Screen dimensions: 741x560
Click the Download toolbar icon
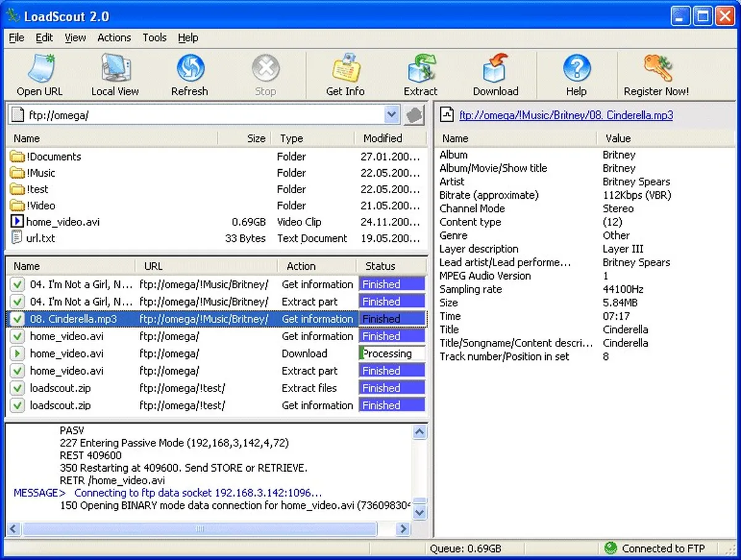[x=495, y=74]
